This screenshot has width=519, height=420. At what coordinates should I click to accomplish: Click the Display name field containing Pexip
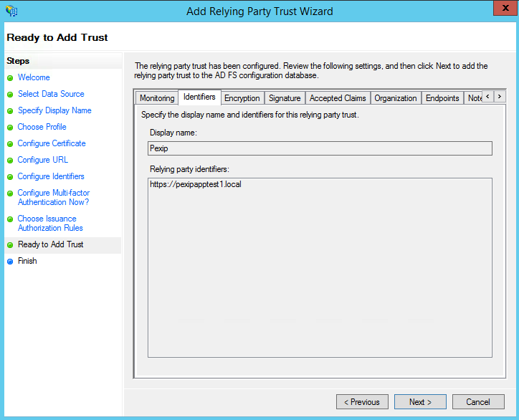(320, 148)
